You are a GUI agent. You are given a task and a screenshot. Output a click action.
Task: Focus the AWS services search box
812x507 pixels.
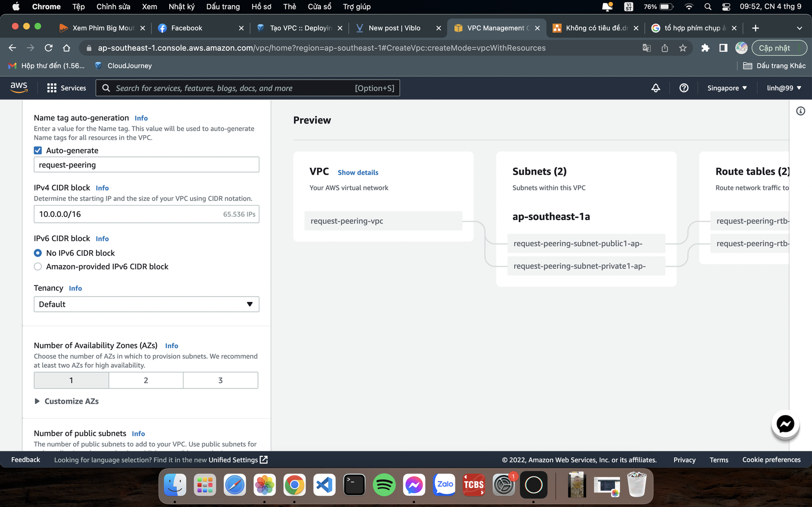coord(248,88)
